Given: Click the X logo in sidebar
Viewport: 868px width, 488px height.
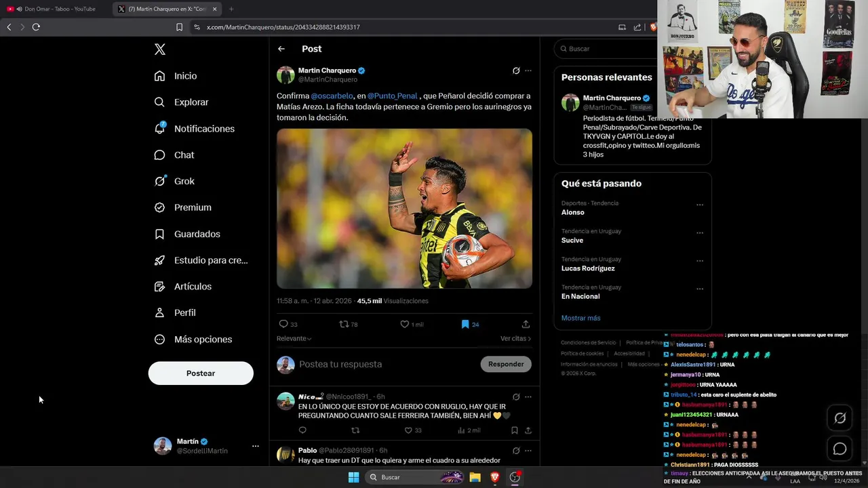Looking at the screenshot, I should tap(160, 49).
